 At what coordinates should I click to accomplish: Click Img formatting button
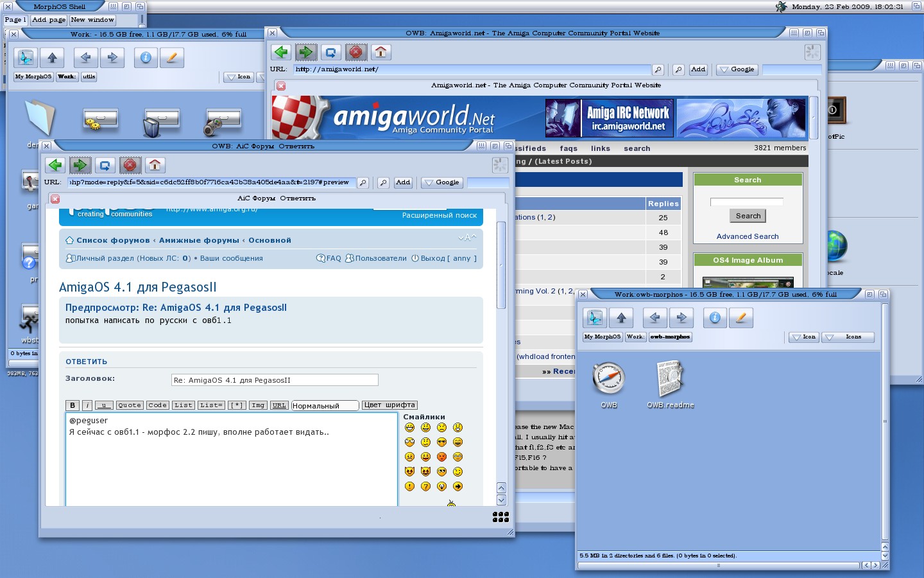pyautogui.click(x=258, y=405)
